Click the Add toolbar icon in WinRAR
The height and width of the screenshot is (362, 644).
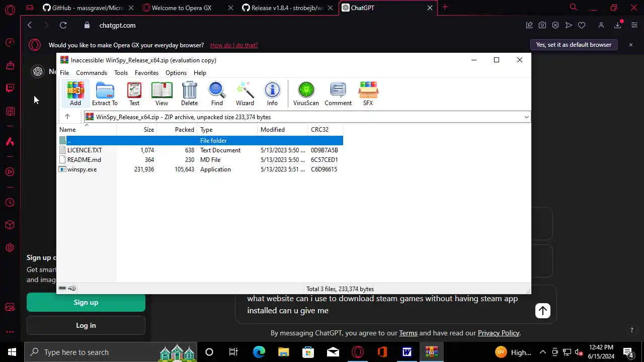click(75, 94)
